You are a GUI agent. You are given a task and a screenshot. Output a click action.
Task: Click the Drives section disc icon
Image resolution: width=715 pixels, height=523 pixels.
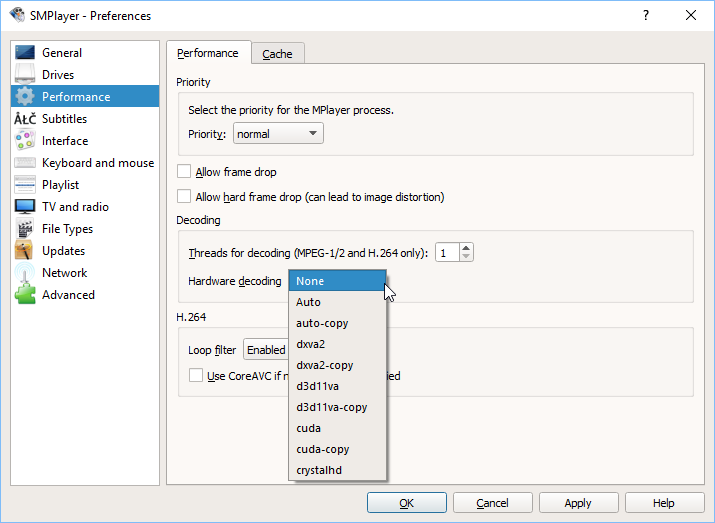click(25, 75)
